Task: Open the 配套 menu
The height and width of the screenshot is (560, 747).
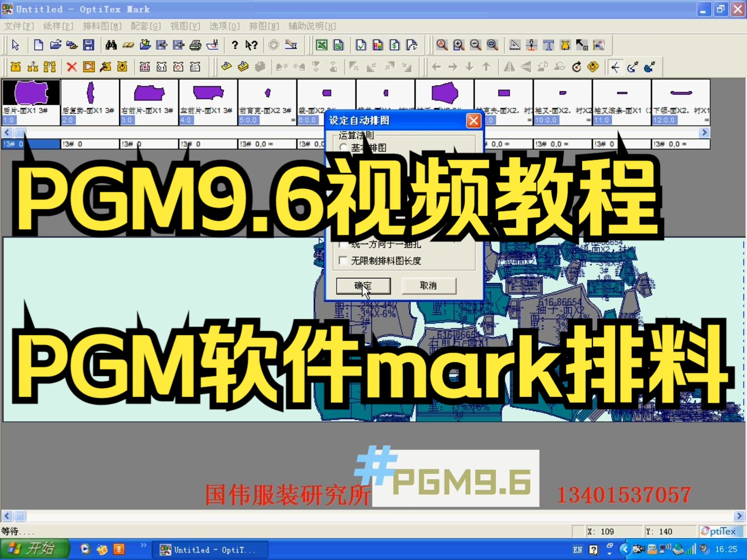Action: click(x=146, y=26)
